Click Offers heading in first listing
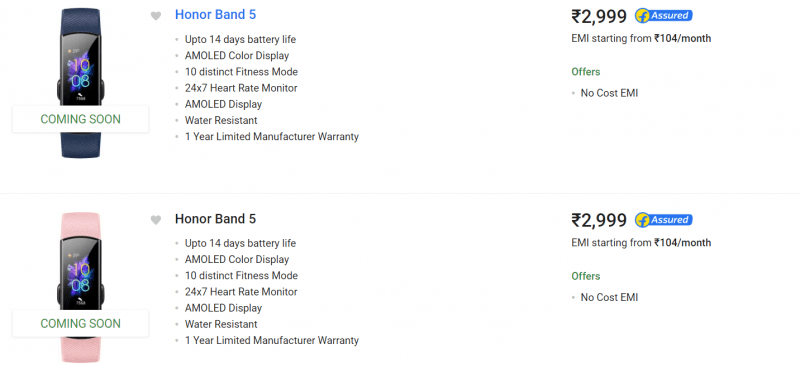Screen dimensions: 800x373 click(586, 72)
